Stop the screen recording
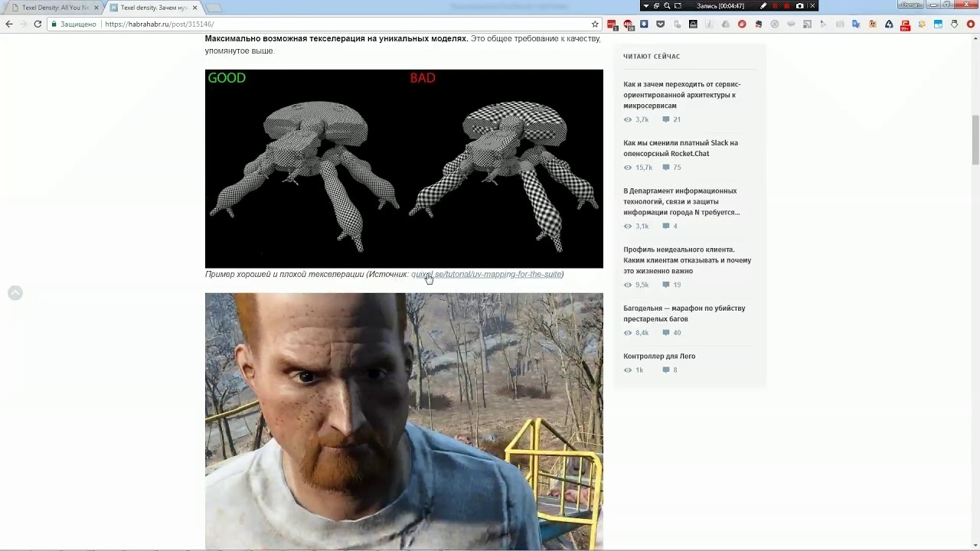980x551 pixels. pos(786,5)
